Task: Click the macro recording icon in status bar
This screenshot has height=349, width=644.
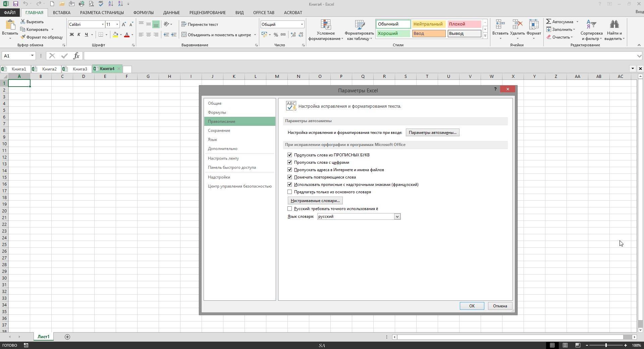Action: coord(26,345)
